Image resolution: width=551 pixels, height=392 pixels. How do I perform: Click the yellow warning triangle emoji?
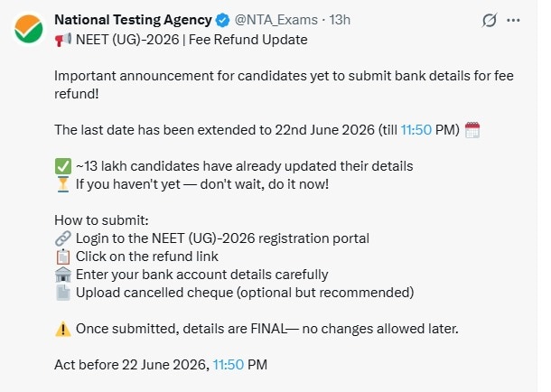pyautogui.click(x=63, y=329)
